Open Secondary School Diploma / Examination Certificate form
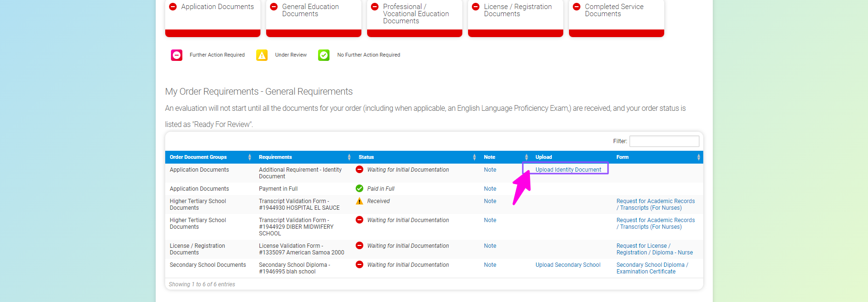868x302 pixels. click(x=652, y=268)
